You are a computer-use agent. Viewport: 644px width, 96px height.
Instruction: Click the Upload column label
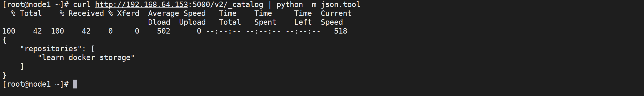(192, 22)
